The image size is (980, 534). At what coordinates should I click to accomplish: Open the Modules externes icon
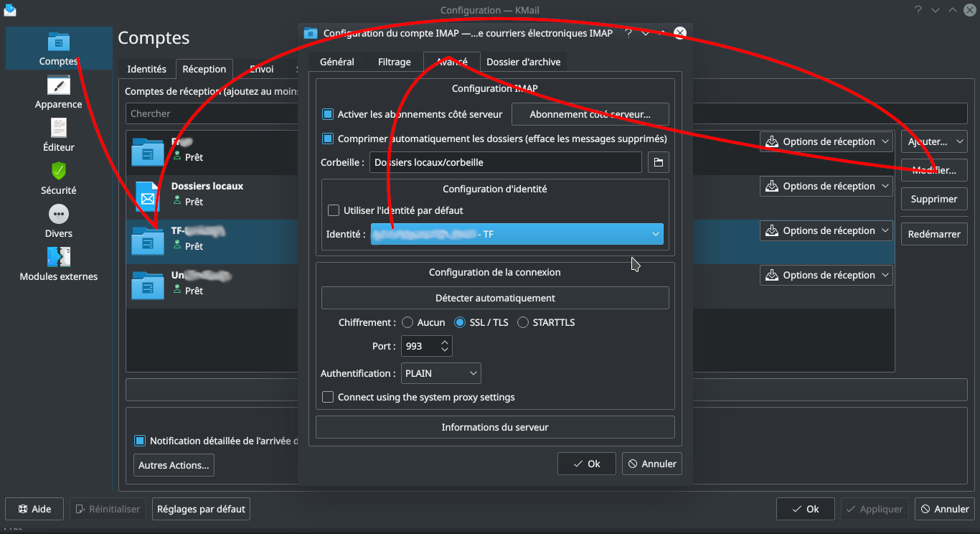point(59,257)
